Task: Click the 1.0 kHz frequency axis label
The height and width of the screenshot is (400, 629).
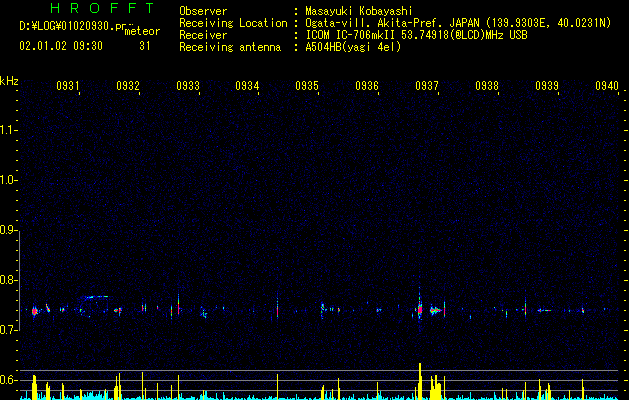Action: [x=9, y=180]
